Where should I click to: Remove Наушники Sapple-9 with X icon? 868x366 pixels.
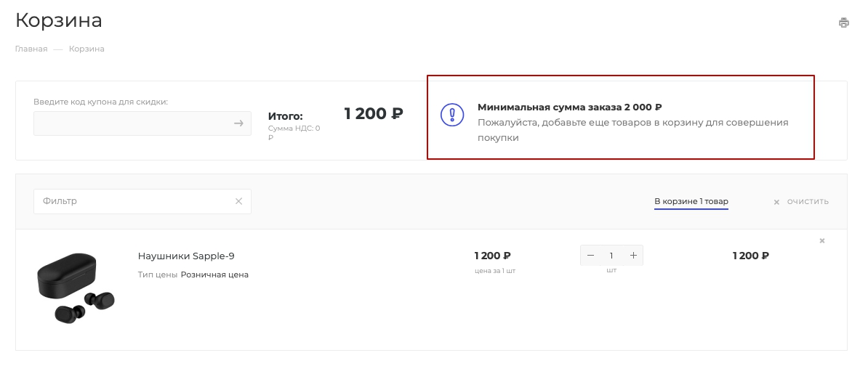point(822,240)
